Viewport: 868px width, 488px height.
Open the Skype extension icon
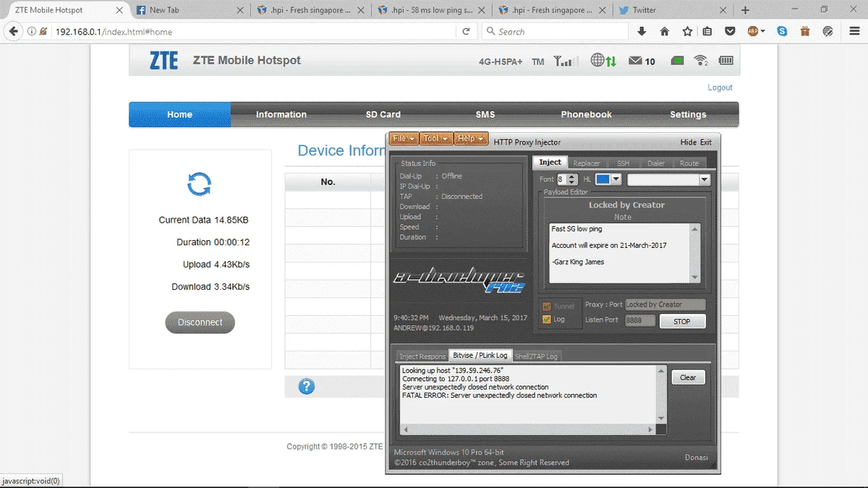coord(782,32)
